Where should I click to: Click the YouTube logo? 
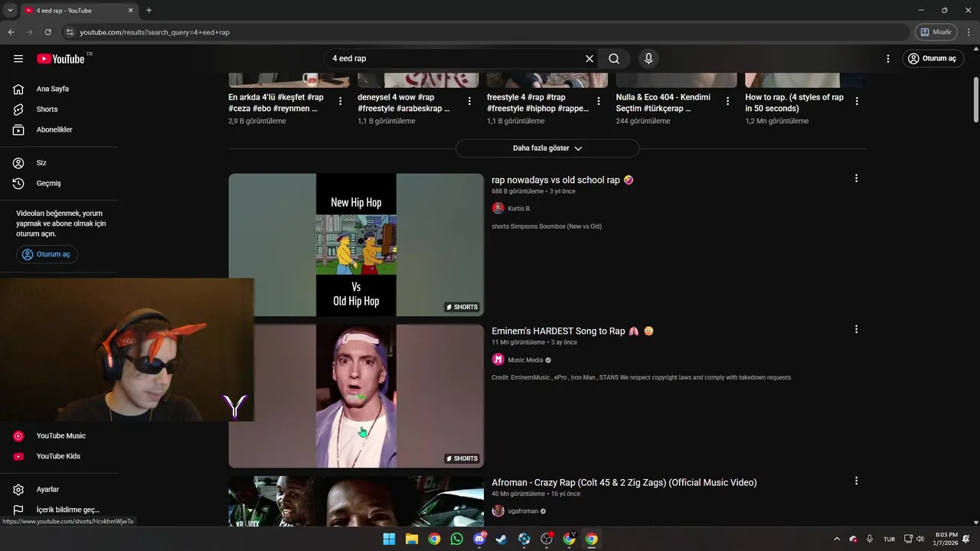pos(60,59)
